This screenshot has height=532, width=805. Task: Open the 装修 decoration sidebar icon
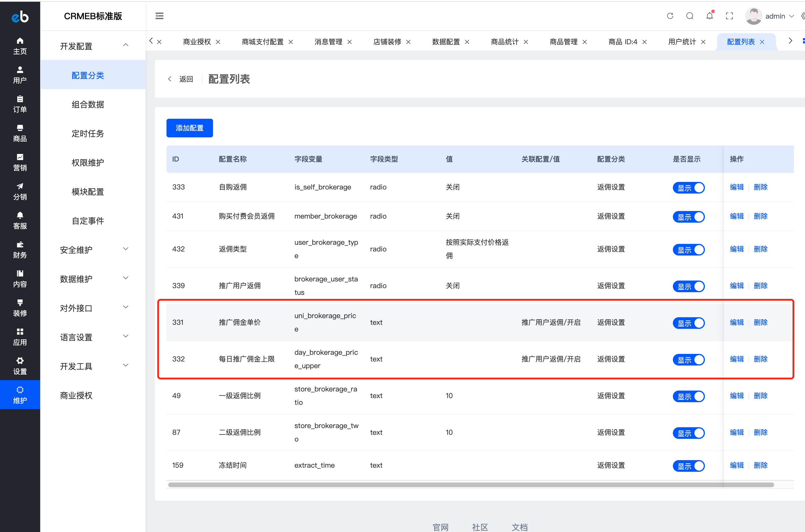20,308
